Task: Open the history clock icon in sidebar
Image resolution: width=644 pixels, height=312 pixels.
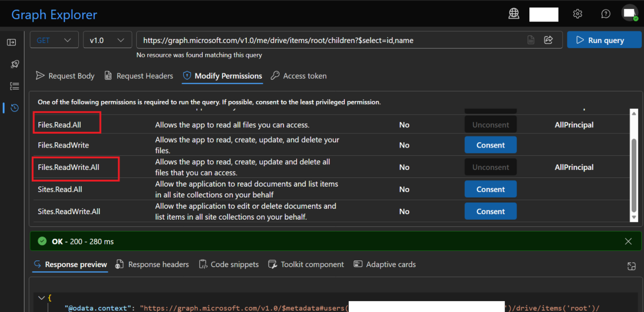Action: click(14, 108)
